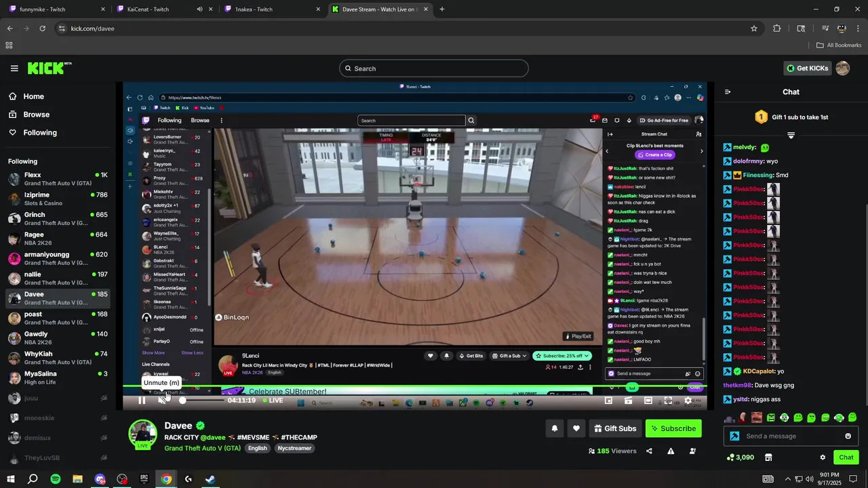Open the Kick shop icon below the chat
The width and height of the screenshot is (868, 488).
(768, 457)
